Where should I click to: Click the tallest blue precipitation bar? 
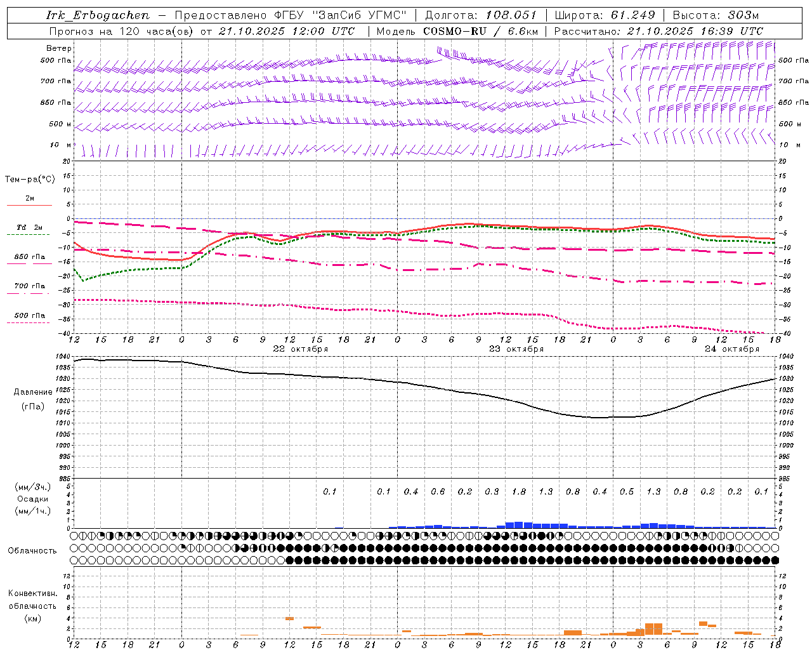(x=519, y=525)
